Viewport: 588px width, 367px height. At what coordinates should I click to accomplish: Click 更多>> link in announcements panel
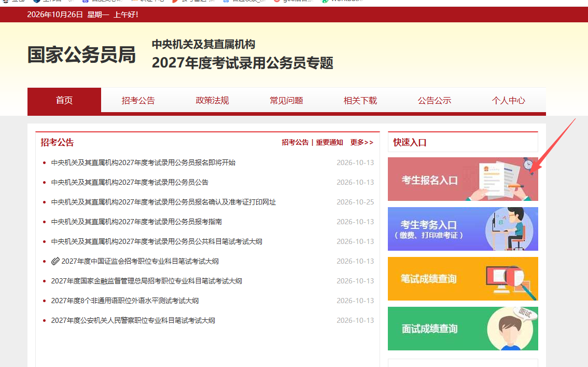coord(362,142)
